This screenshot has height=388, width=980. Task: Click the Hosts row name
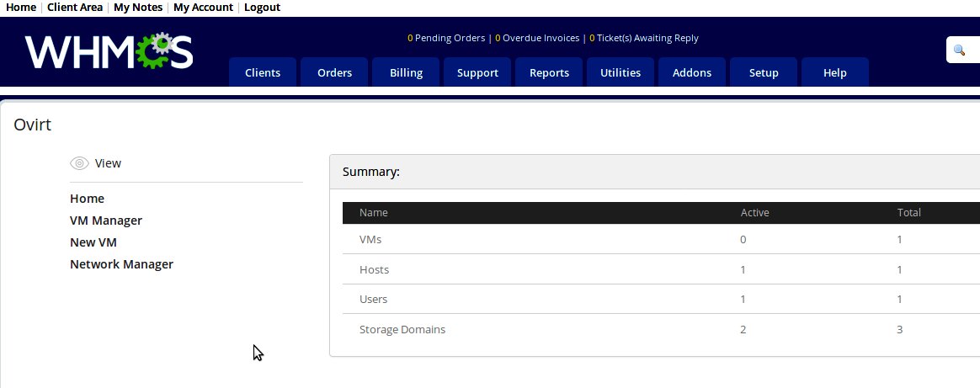coord(375,270)
